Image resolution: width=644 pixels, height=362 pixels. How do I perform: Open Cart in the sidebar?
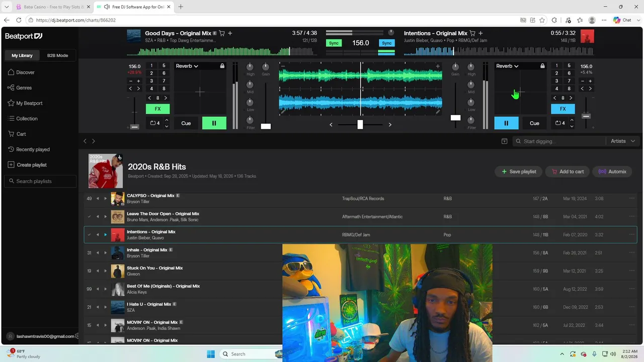[x=17, y=134]
